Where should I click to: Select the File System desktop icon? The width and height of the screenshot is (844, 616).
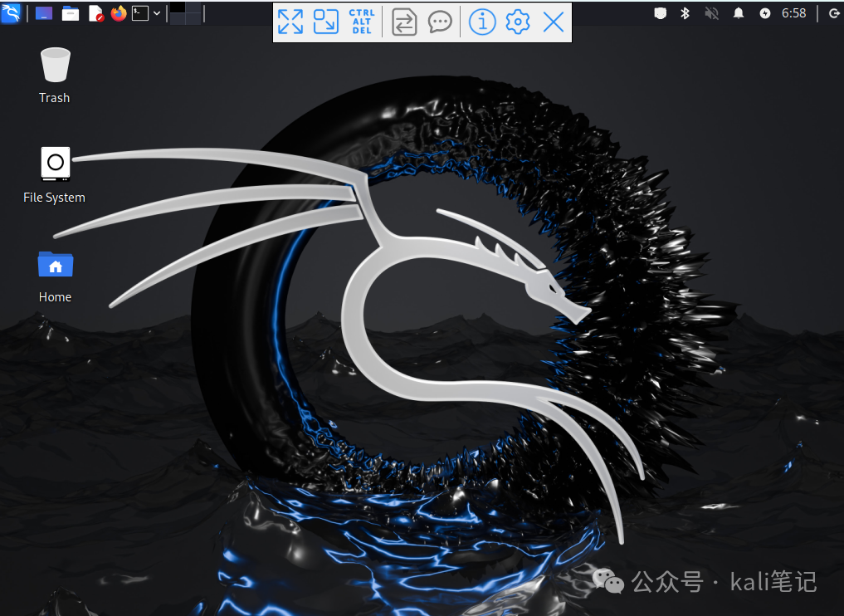click(56, 164)
